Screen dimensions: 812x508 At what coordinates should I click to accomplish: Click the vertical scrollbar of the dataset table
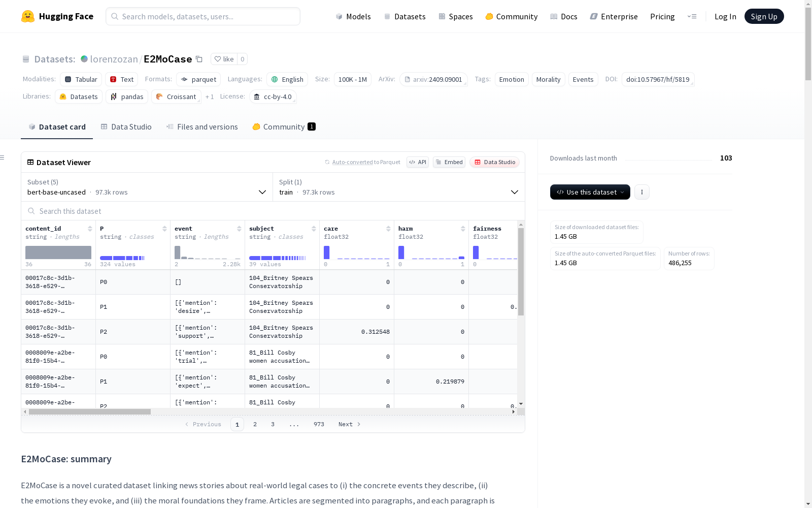pos(521,272)
